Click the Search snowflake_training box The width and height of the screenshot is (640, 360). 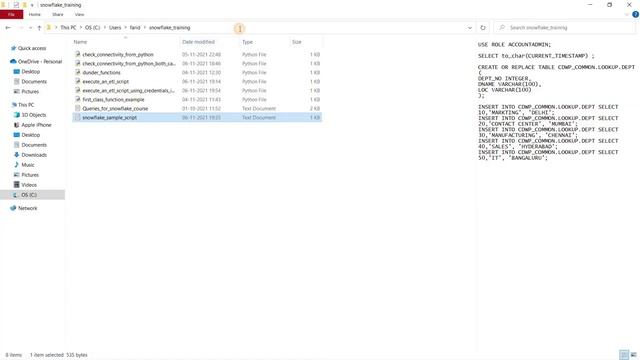coord(564,28)
